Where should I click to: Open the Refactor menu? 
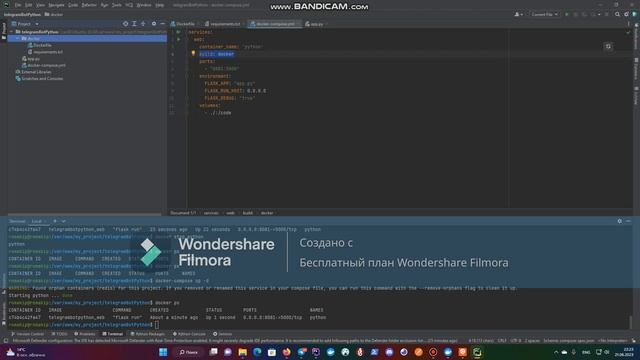tap(89, 5)
